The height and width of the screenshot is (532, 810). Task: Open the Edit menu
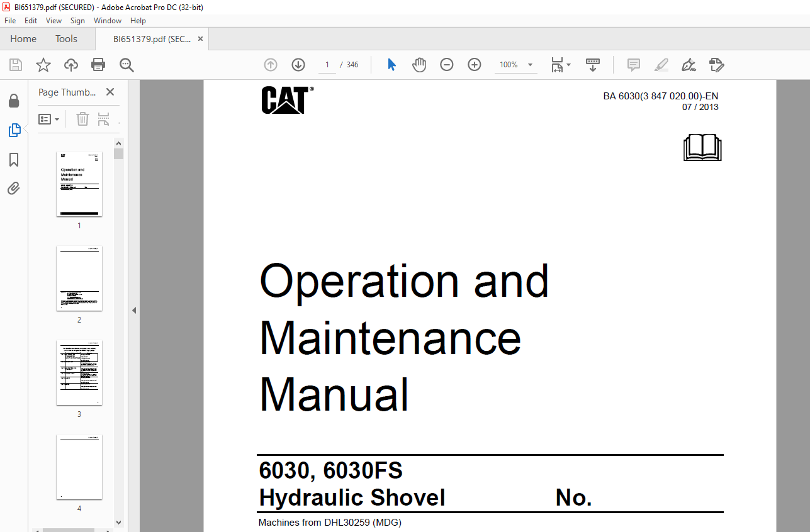click(31, 21)
